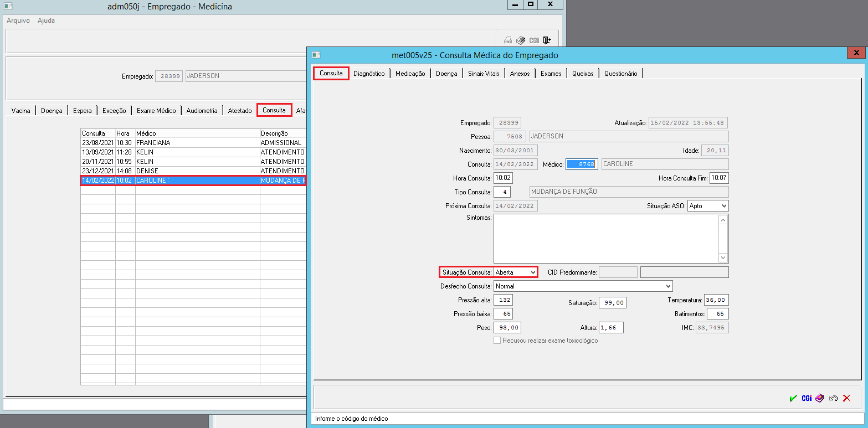Open the Arquivo menu
Viewport: 868px width, 428px height.
[x=18, y=20]
